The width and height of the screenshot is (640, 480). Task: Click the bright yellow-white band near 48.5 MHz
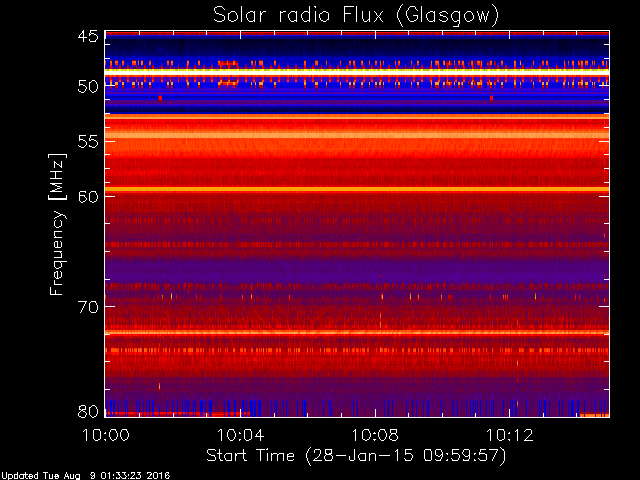click(357, 71)
